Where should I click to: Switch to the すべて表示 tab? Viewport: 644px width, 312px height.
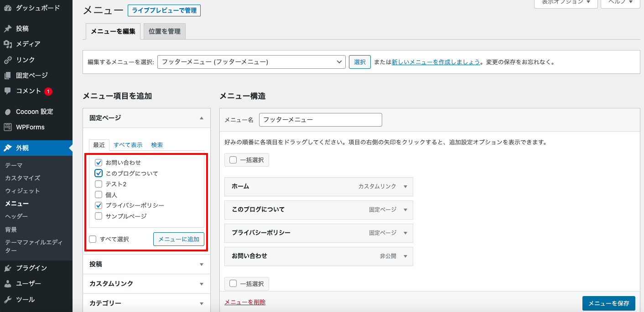[128, 145]
